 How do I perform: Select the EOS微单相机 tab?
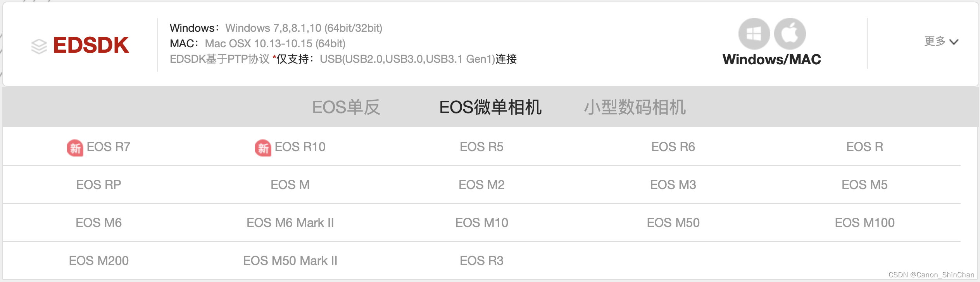pos(490,107)
